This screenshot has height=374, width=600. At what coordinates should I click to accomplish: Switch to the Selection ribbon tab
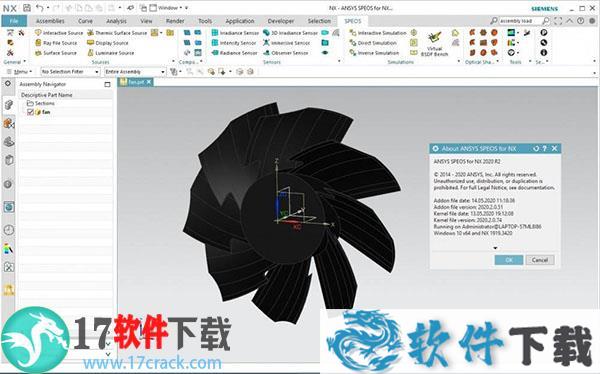coord(319,21)
